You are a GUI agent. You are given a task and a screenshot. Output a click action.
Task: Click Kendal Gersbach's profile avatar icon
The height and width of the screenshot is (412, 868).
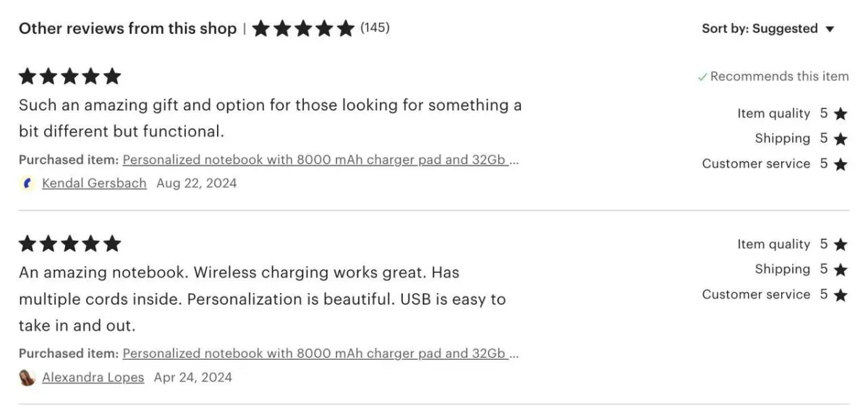click(x=27, y=183)
